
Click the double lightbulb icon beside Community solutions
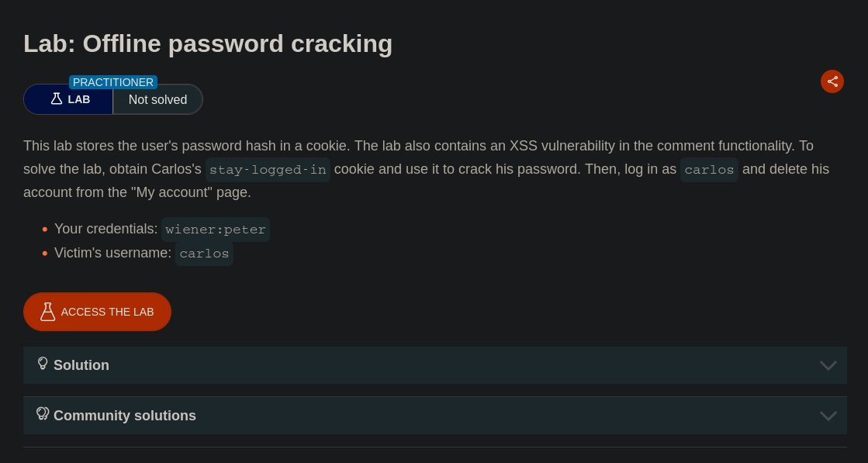coord(43,414)
